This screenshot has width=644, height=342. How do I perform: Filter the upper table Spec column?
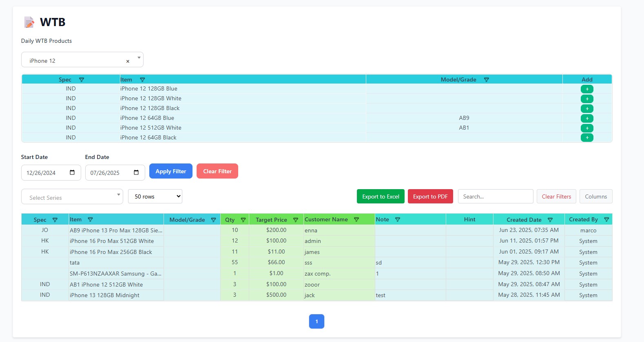pos(82,79)
